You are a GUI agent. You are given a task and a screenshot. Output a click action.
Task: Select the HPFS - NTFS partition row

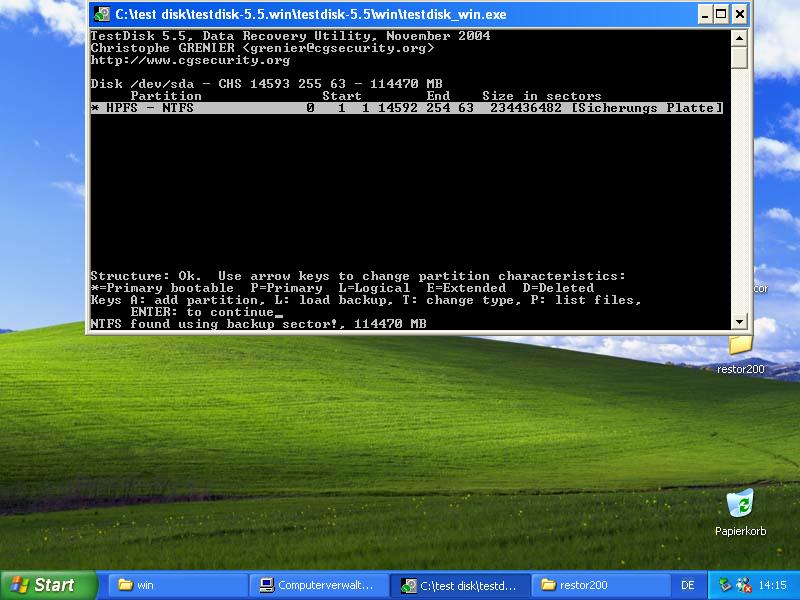pyautogui.click(x=407, y=108)
